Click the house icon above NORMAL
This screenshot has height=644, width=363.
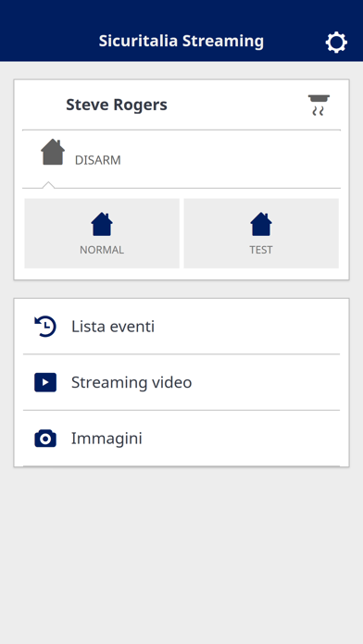click(x=102, y=224)
